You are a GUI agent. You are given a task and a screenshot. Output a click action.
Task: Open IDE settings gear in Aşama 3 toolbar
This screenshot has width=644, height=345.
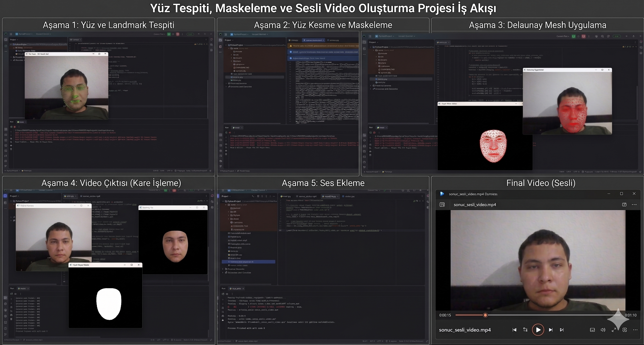[x=608, y=36]
